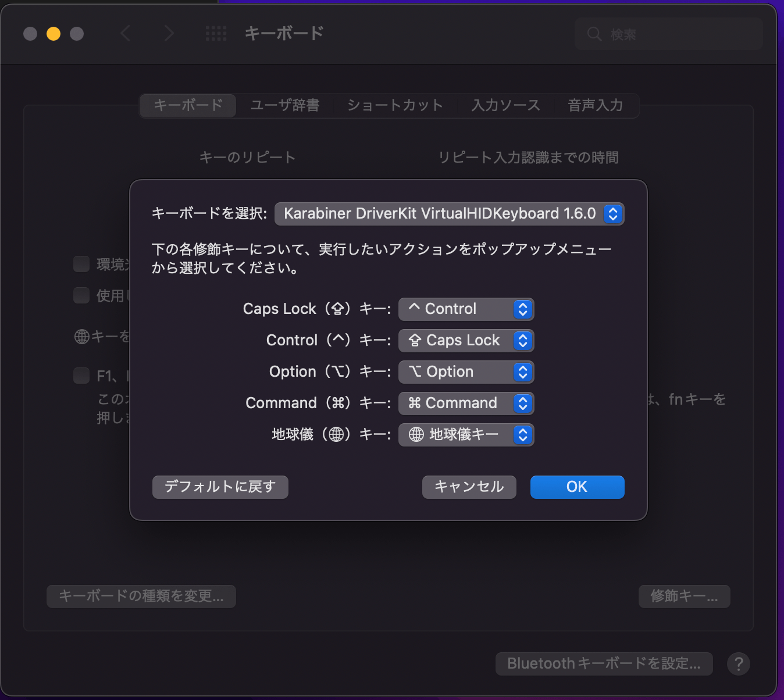Open the Option key action dropdown
This screenshot has height=700, width=784.
pyautogui.click(x=466, y=372)
